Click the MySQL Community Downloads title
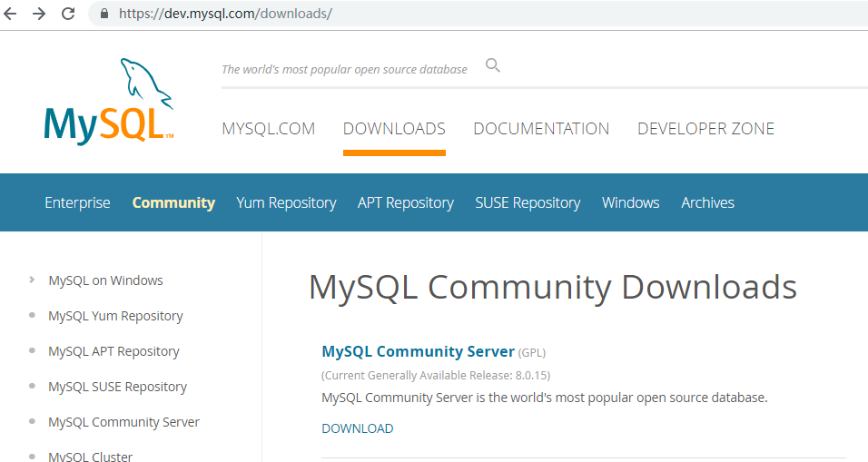868x462 pixels. [x=552, y=287]
